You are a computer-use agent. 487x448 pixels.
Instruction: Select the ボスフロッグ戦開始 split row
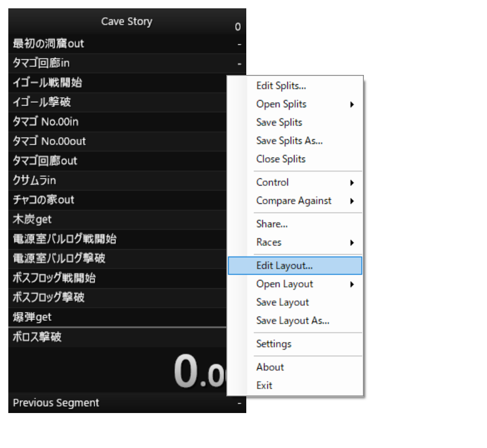tap(118, 278)
